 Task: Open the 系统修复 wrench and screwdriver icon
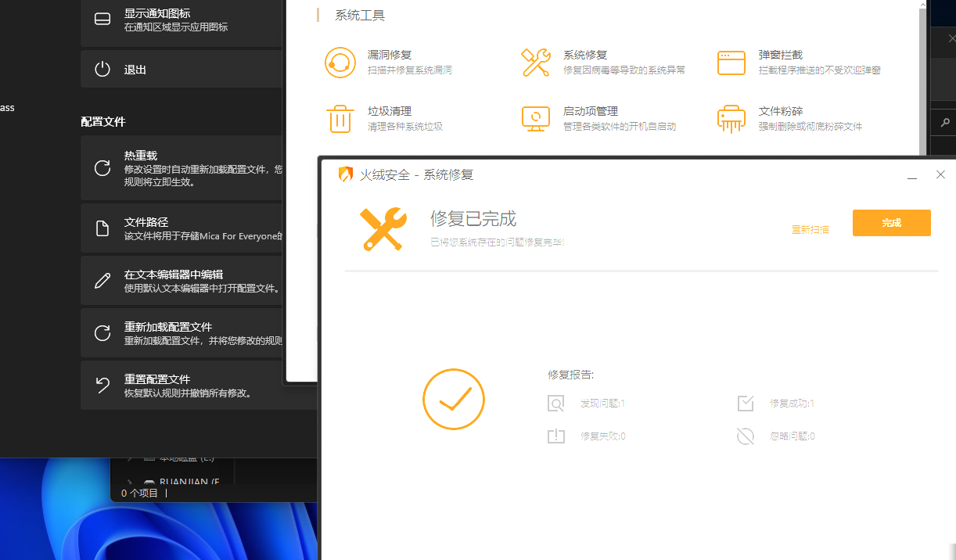536,63
